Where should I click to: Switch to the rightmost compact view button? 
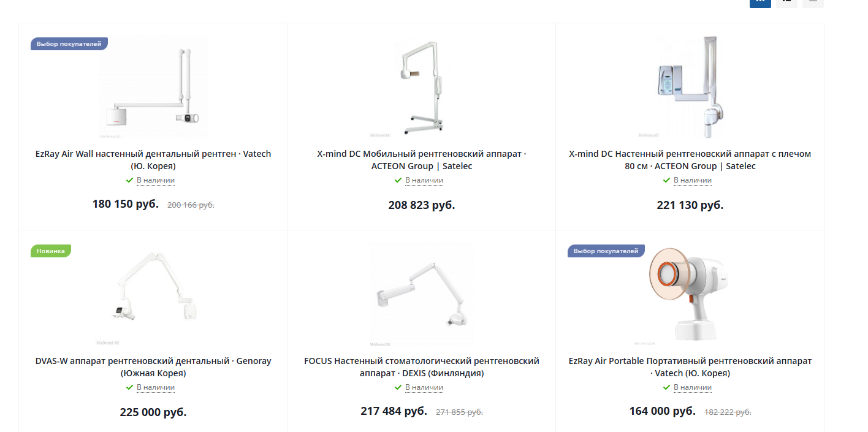[813, 2]
